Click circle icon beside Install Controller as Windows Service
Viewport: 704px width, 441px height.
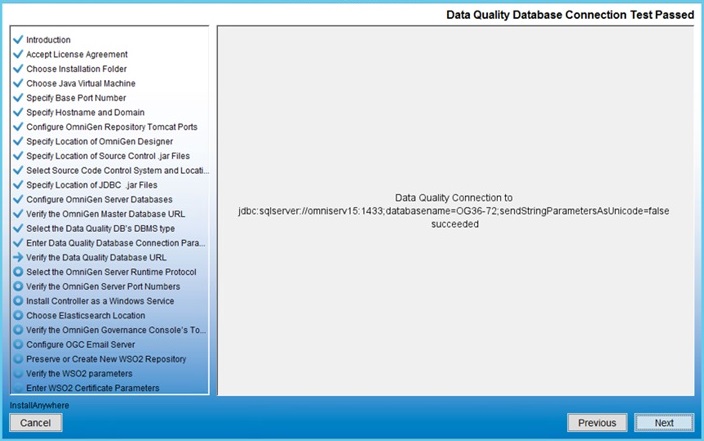coord(18,301)
